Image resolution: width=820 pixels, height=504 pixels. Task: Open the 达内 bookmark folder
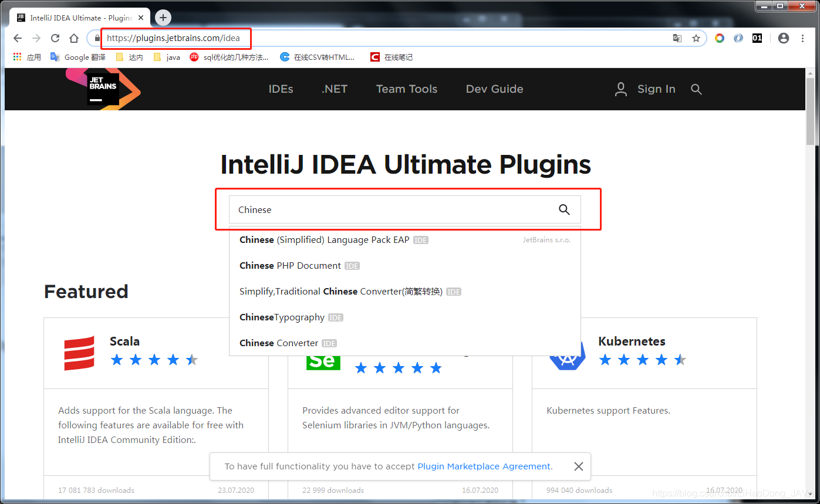[x=129, y=57]
